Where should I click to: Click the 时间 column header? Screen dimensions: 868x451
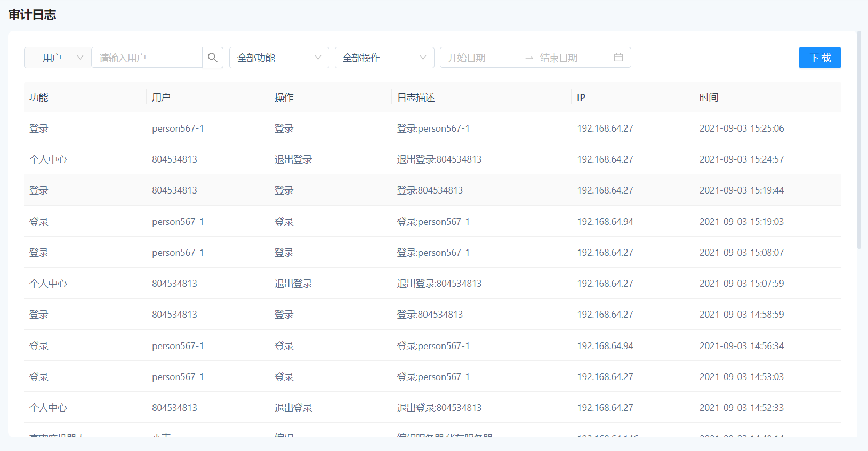pyautogui.click(x=709, y=98)
